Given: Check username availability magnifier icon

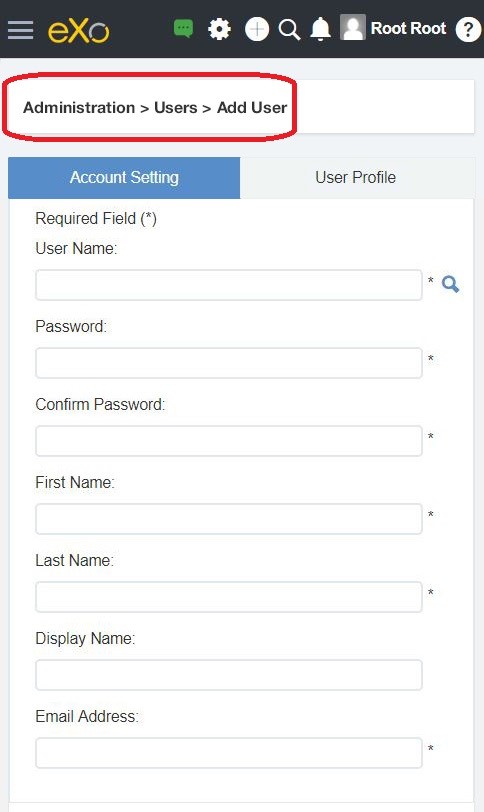Looking at the screenshot, I should 450,284.
